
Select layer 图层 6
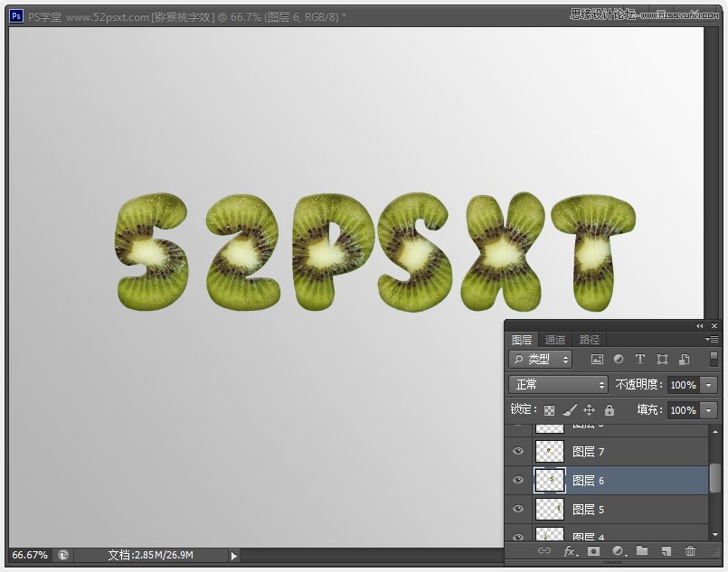pos(606,480)
